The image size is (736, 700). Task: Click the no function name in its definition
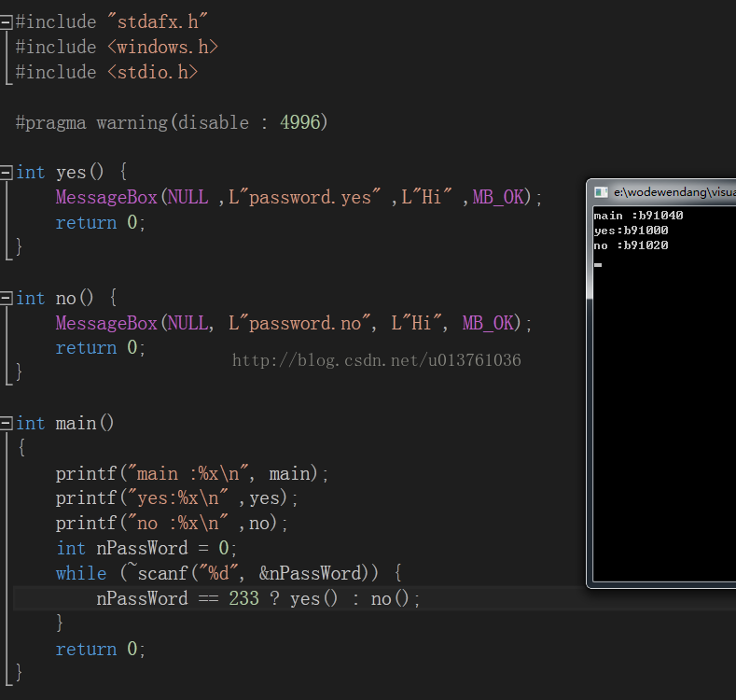coord(65,299)
